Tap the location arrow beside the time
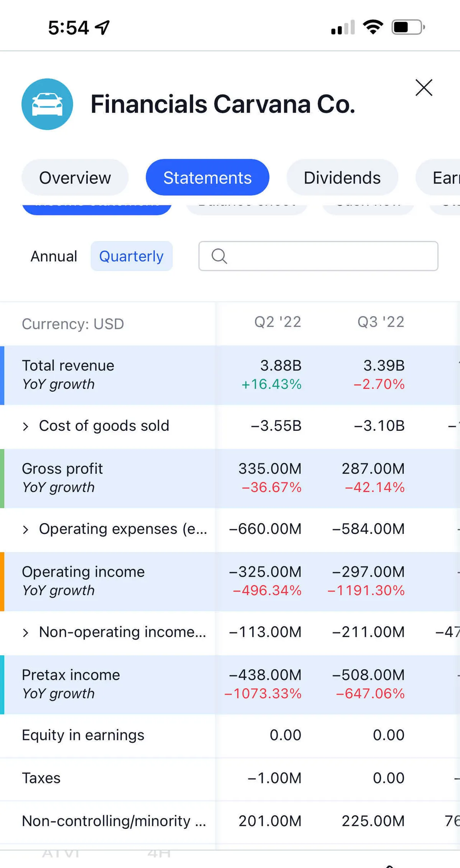This screenshot has width=460, height=868. pos(103,28)
